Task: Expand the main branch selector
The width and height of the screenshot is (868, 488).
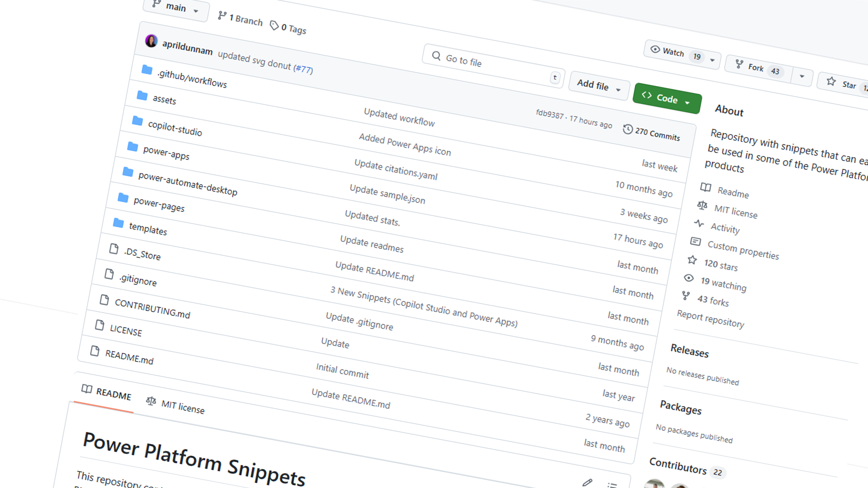Action: coord(176,8)
